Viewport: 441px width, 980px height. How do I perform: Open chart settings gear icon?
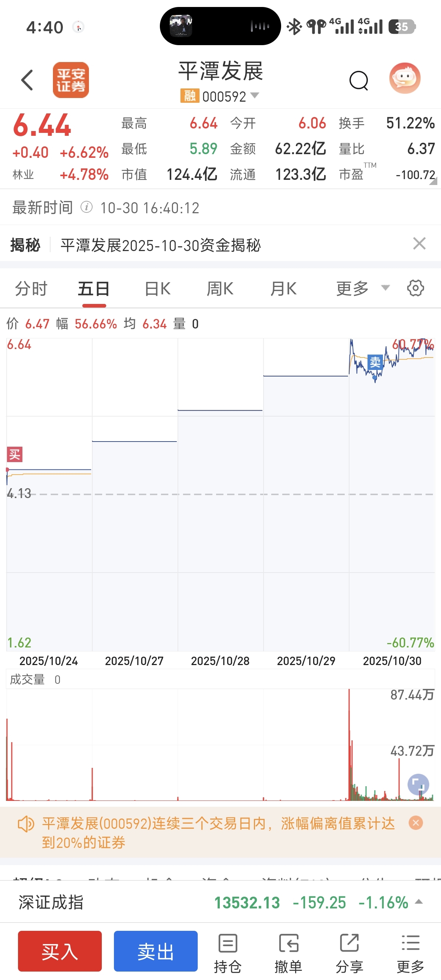pyautogui.click(x=415, y=288)
